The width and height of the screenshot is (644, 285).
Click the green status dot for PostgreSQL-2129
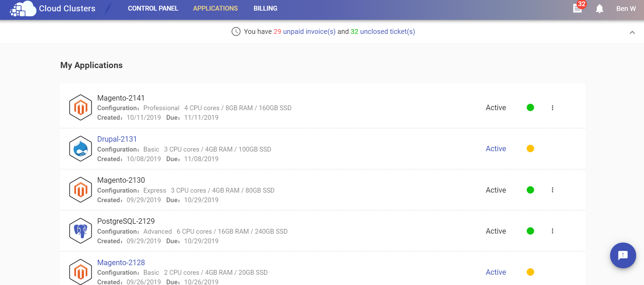pyautogui.click(x=530, y=231)
